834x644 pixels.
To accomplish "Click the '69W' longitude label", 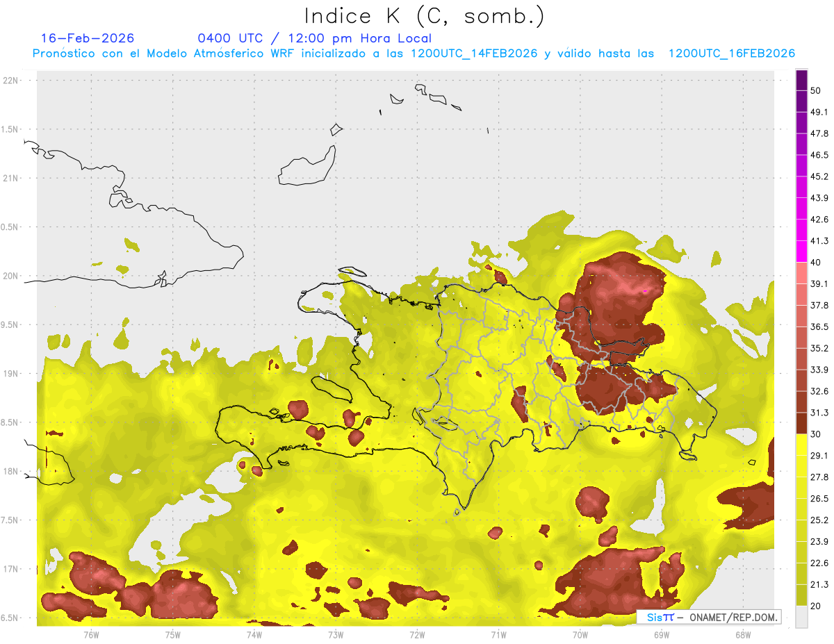I will tap(662, 635).
